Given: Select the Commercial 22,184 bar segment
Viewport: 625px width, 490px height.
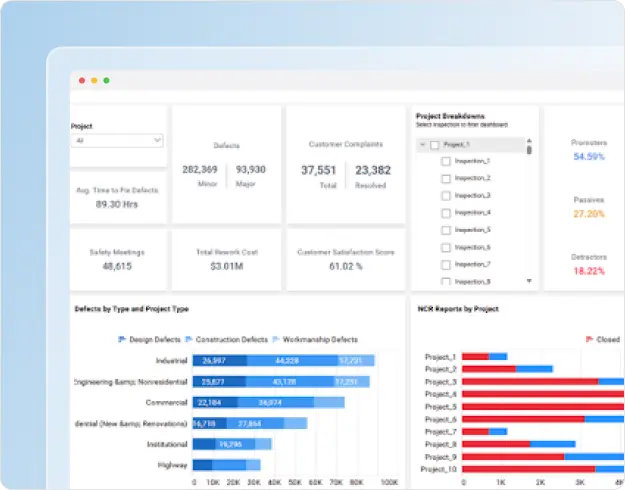Looking at the screenshot, I should pos(215,402).
